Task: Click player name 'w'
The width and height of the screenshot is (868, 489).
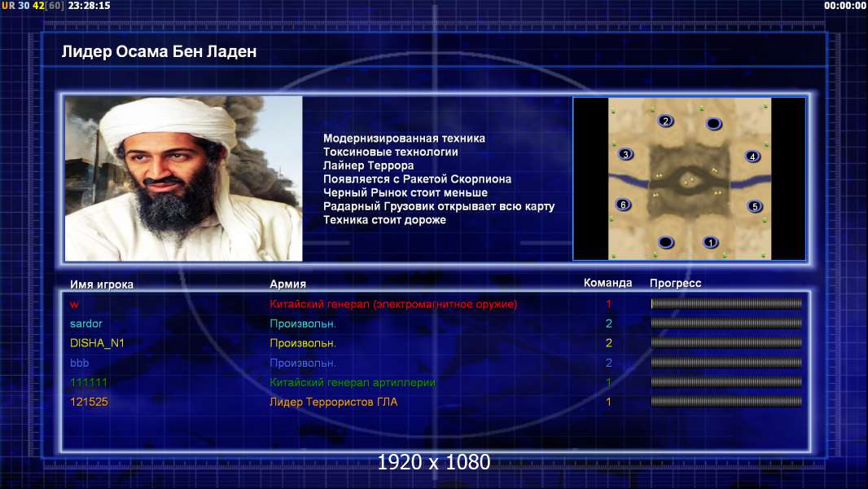Action: [x=74, y=305]
